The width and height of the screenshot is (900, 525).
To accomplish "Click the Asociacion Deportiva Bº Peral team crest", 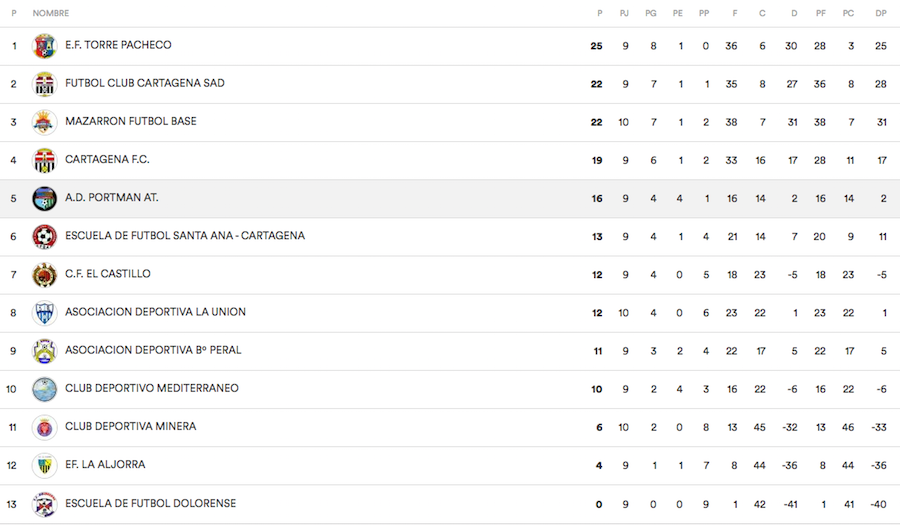I will (44, 351).
